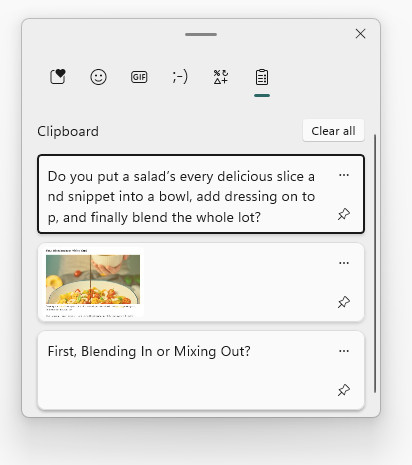412x465 pixels.
Task: Open more options for the image item
Action: coord(344,263)
